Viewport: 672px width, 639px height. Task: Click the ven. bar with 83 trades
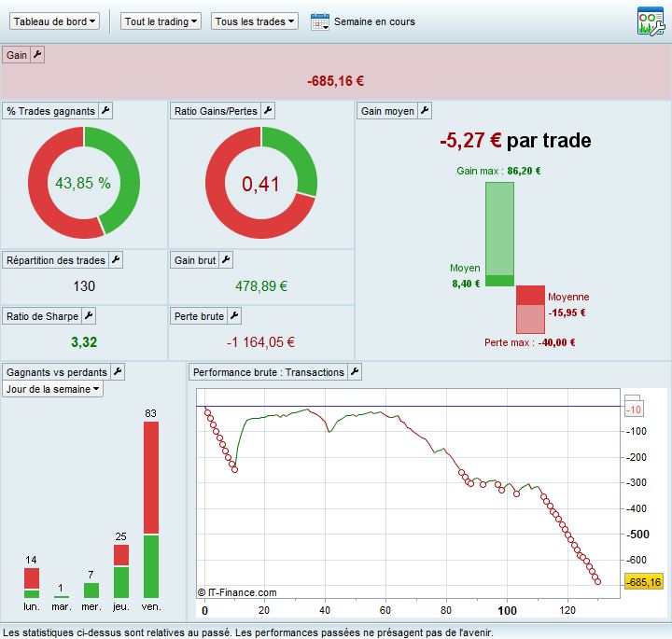pos(151,509)
